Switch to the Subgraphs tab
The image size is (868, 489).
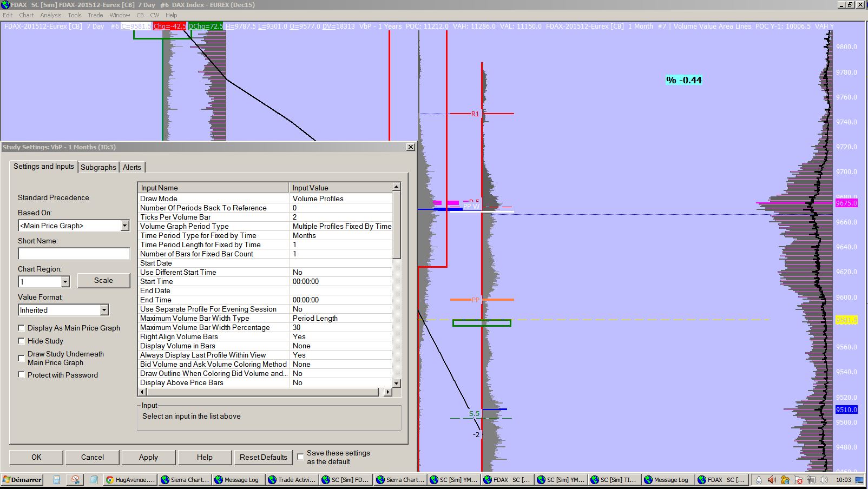click(98, 167)
